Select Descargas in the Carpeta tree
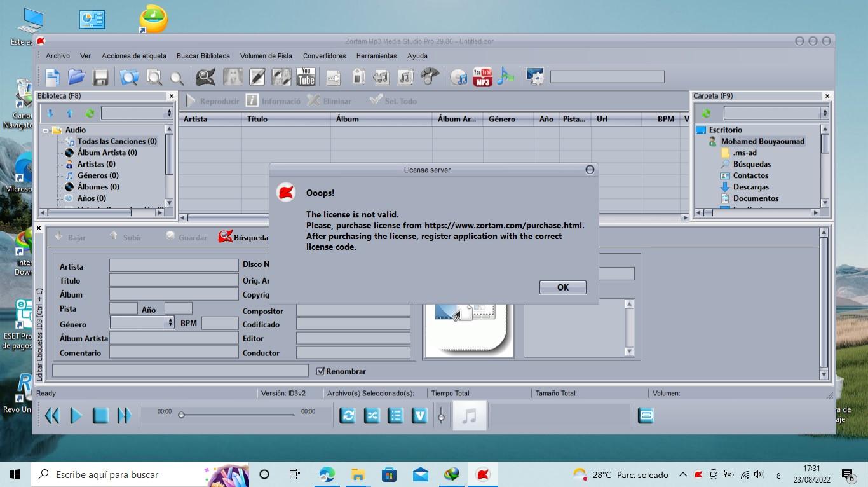868x487 pixels. point(751,187)
